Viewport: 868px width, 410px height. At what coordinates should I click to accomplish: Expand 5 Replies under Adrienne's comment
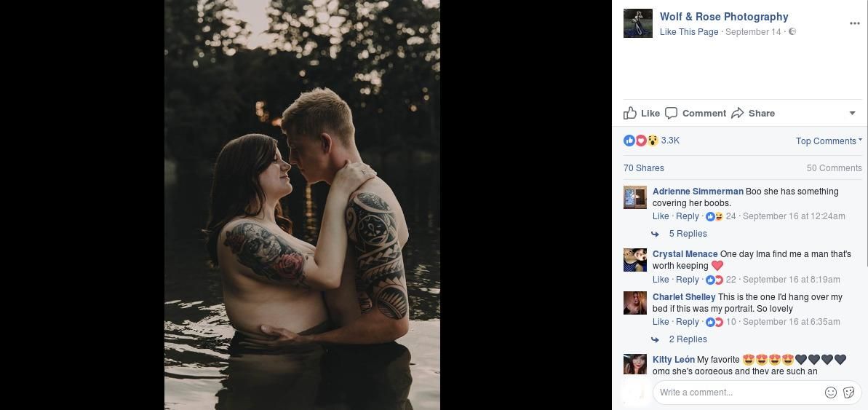pos(688,234)
